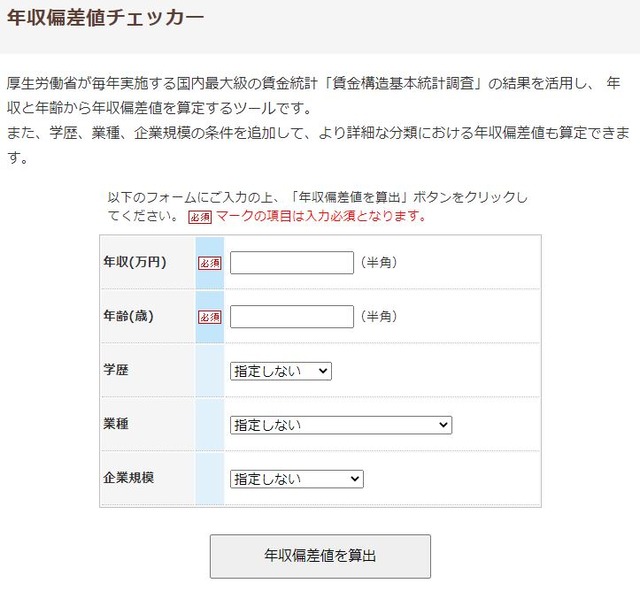
Task: Expand the 業種 dropdown list
Action: tap(340, 425)
